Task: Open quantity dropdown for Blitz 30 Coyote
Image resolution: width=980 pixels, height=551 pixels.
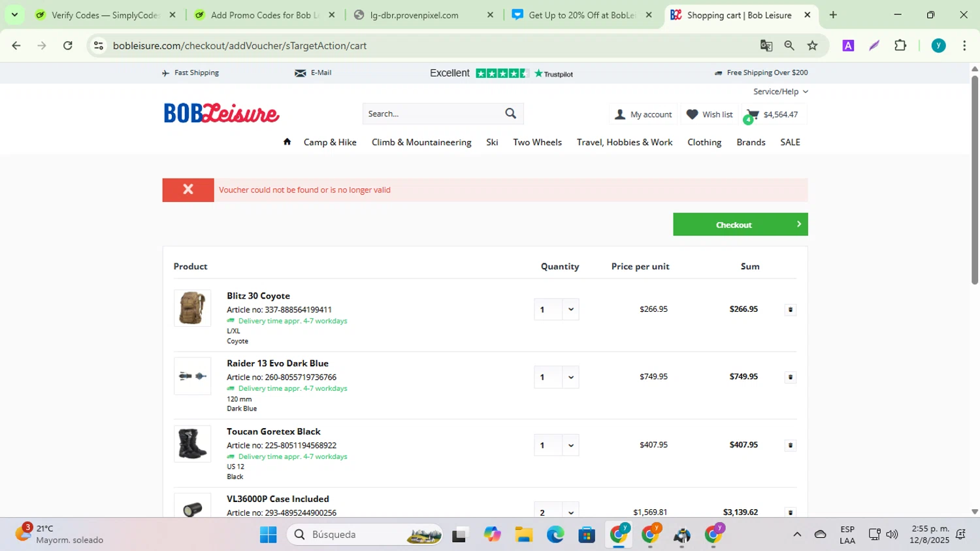Action: pyautogui.click(x=570, y=310)
